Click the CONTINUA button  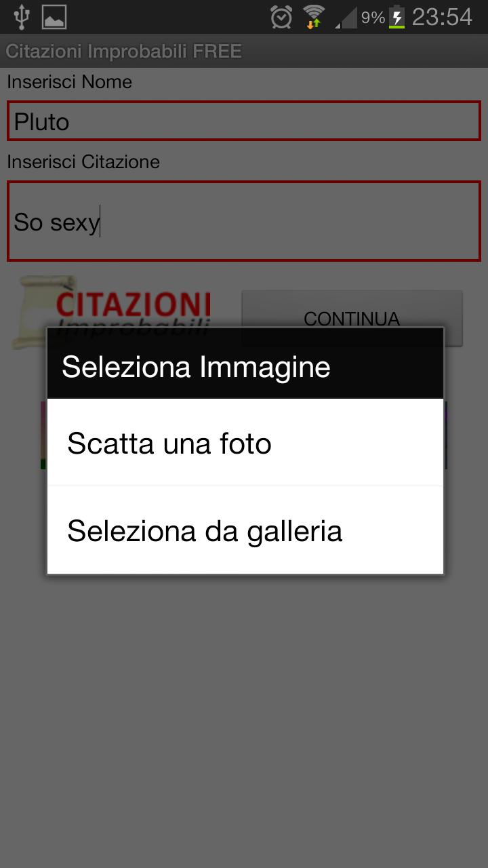[352, 319]
